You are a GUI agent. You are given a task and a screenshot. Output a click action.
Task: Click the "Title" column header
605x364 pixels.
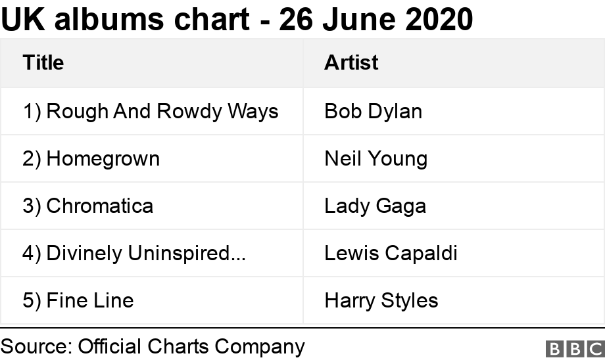[43, 62]
